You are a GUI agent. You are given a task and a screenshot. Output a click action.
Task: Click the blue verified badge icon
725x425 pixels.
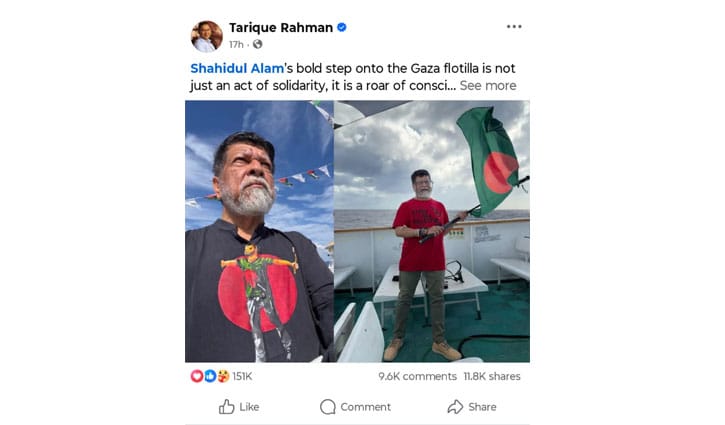pos(342,27)
